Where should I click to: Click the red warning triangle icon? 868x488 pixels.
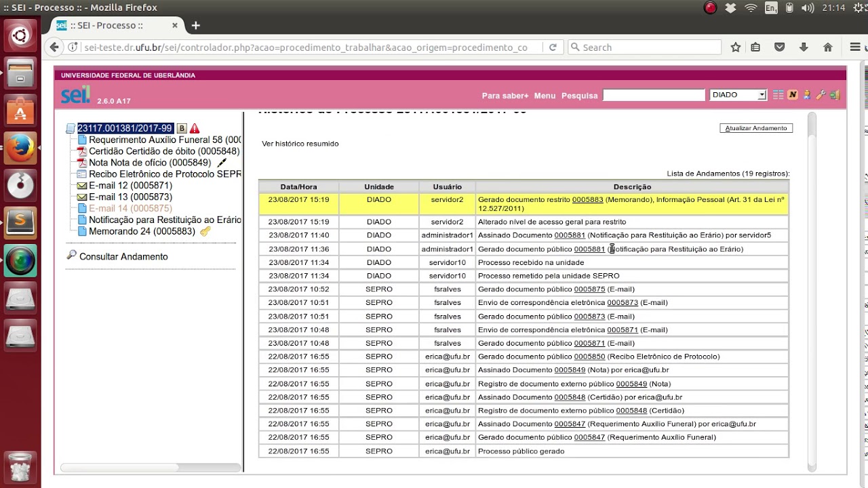(x=195, y=128)
